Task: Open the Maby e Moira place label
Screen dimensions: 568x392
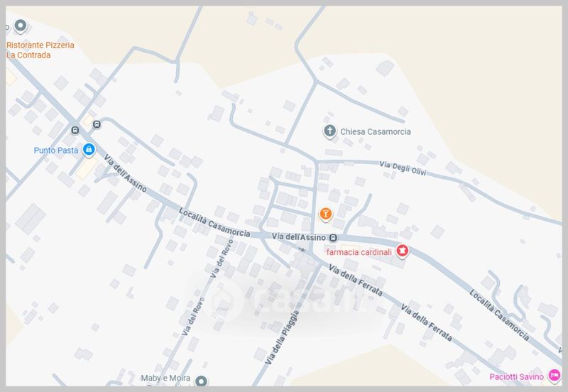Action: 165,378
